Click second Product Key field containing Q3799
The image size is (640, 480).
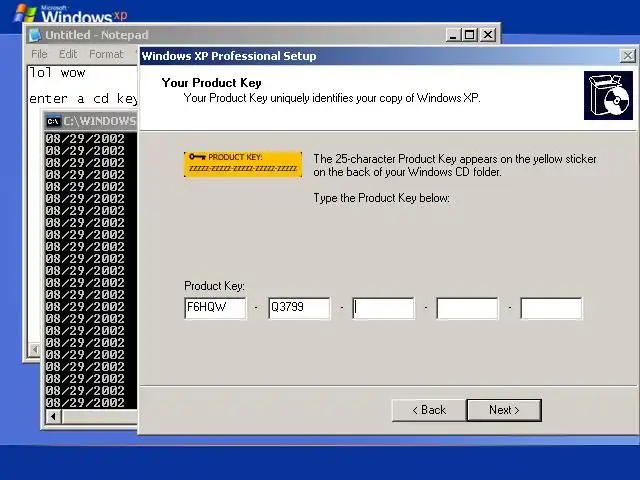299,308
